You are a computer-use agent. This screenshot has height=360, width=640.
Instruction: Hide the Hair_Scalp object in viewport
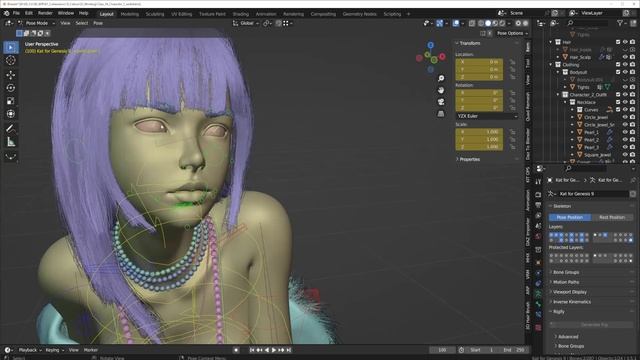[x=625, y=57]
